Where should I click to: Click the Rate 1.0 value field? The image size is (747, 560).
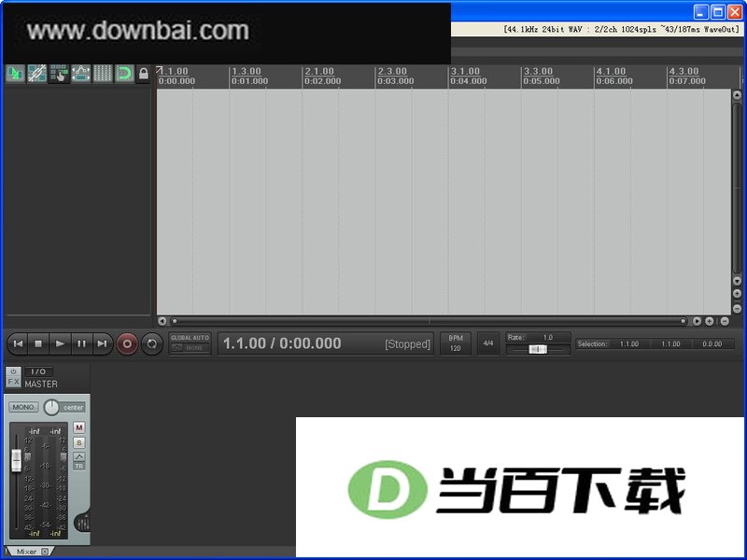[548, 337]
